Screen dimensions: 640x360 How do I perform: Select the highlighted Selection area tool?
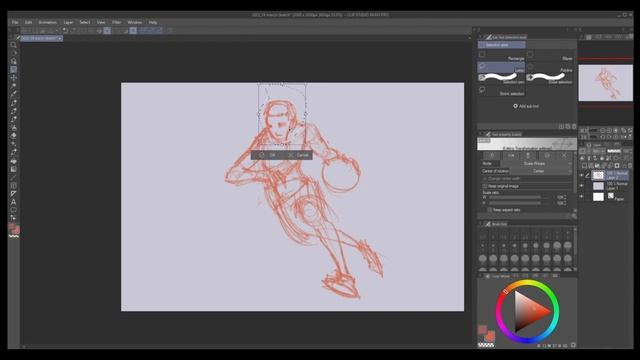13,69
